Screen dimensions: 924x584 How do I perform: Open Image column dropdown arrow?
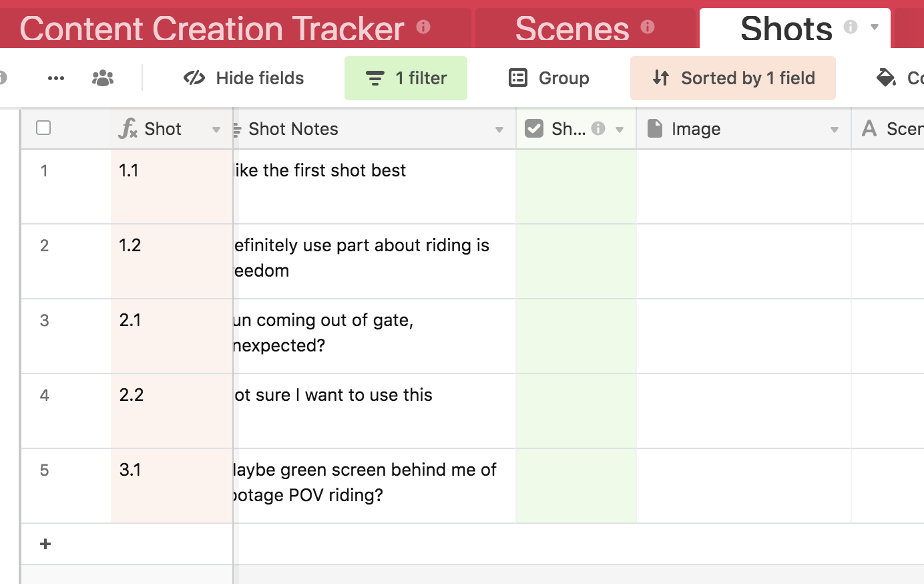[x=835, y=130]
